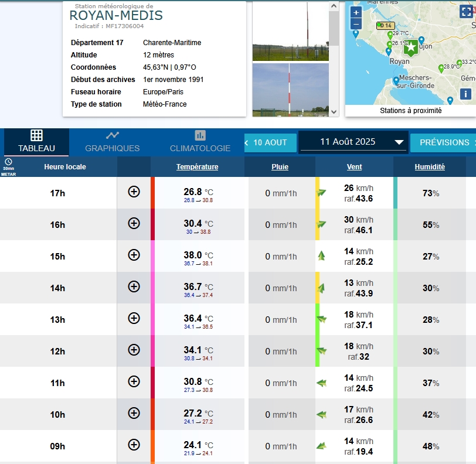Expand details for the 17h row
Viewport: 476px width, 464px height.
(134, 192)
